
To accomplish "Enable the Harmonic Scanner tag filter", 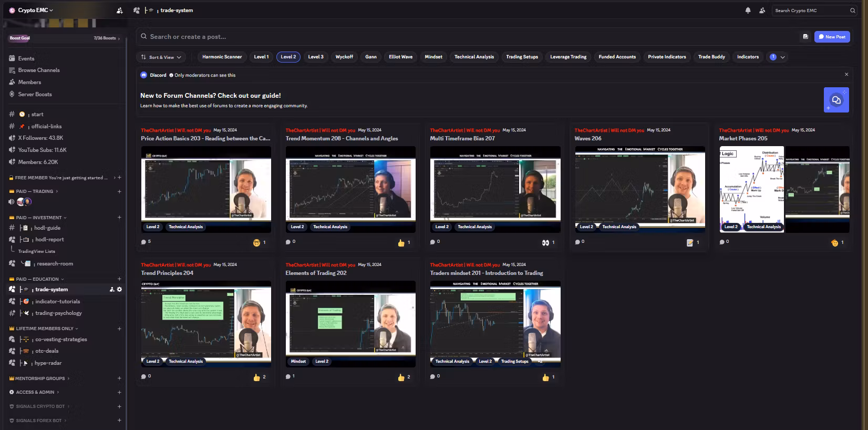I will (x=222, y=57).
